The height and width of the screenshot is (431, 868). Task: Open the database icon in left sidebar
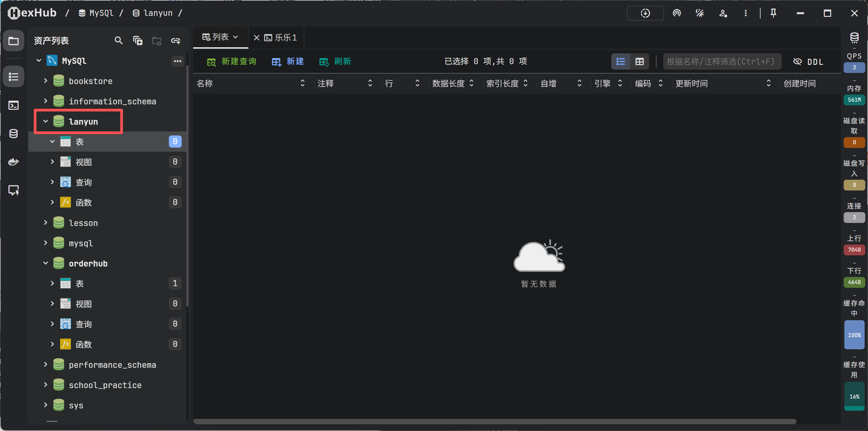click(14, 134)
